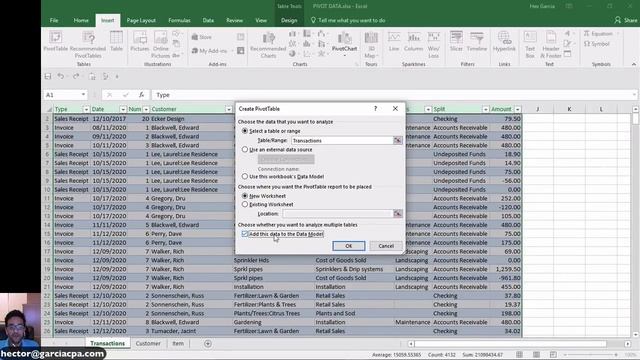Click the horizontal scrollbar track
This screenshot has height=360, width=640.
pos(519,344)
